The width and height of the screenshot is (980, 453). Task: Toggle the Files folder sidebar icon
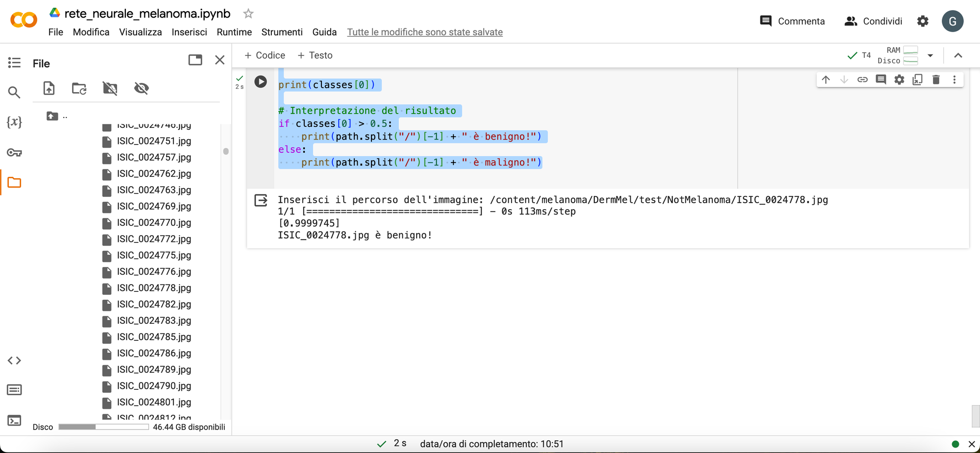pos(14,183)
